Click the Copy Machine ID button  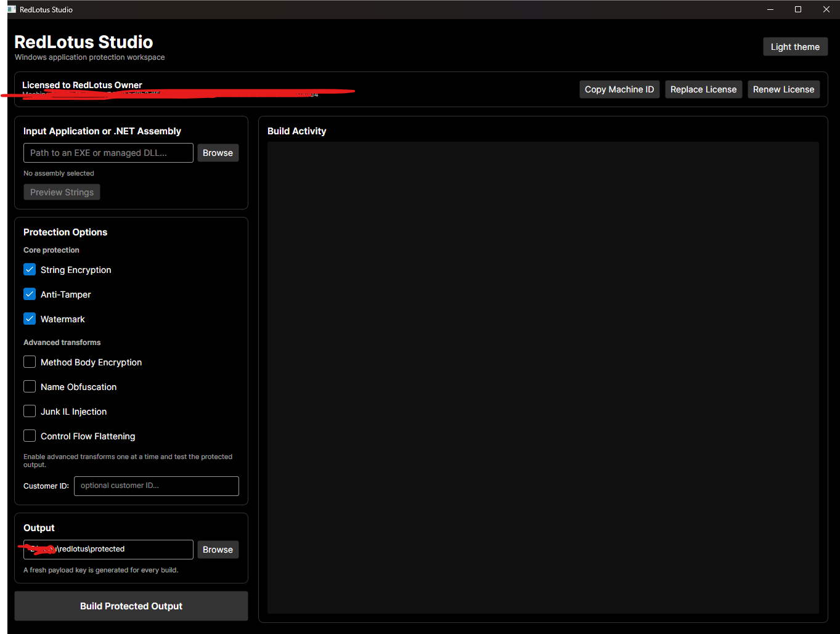click(619, 89)
